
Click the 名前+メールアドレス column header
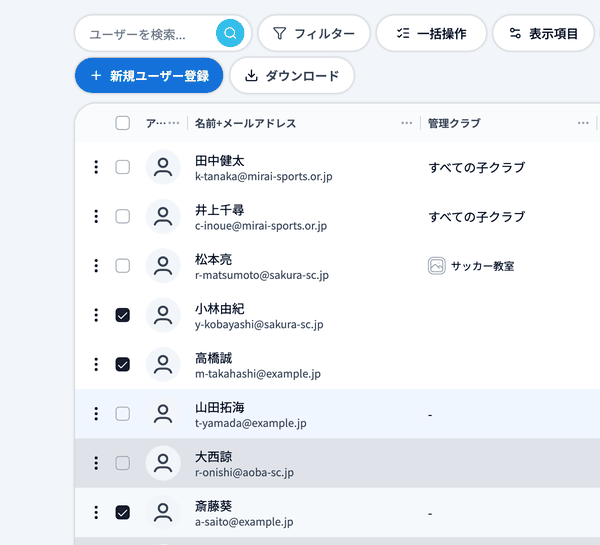pos(245,123)
